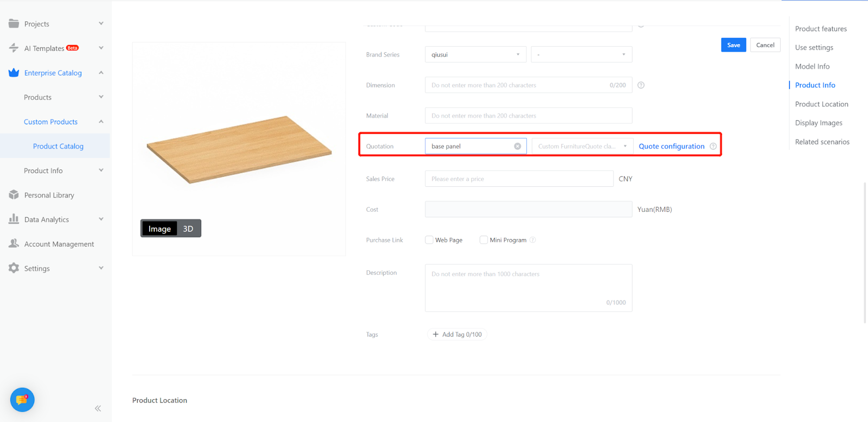This screenshot has height=422, width=868.
Task: Open Personal Library menu item
Action: (x=49, y=195)
